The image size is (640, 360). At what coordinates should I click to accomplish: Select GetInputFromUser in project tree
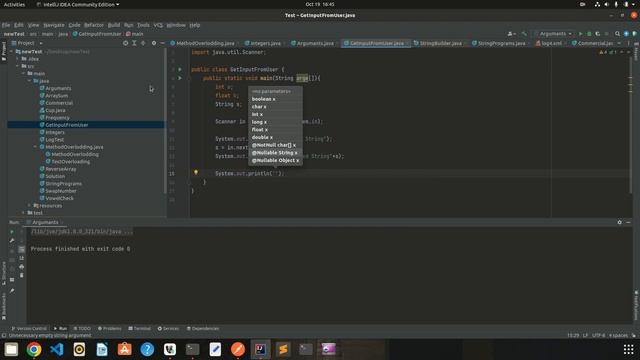click(86, 125)
